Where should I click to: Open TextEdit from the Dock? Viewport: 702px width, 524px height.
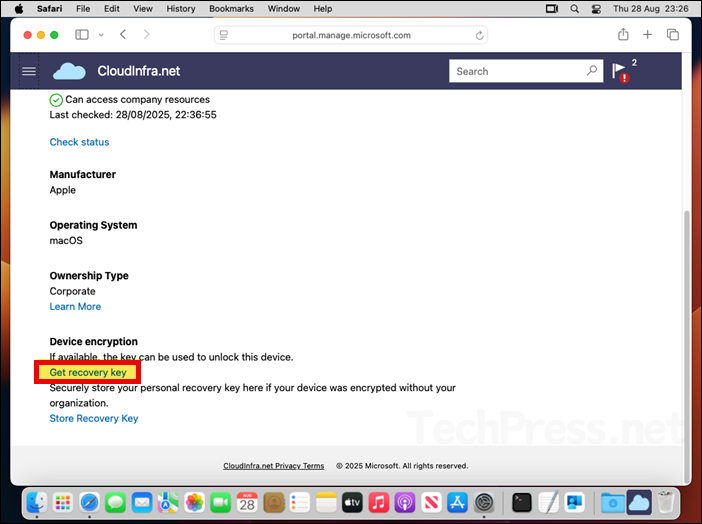tap(548, 503)
